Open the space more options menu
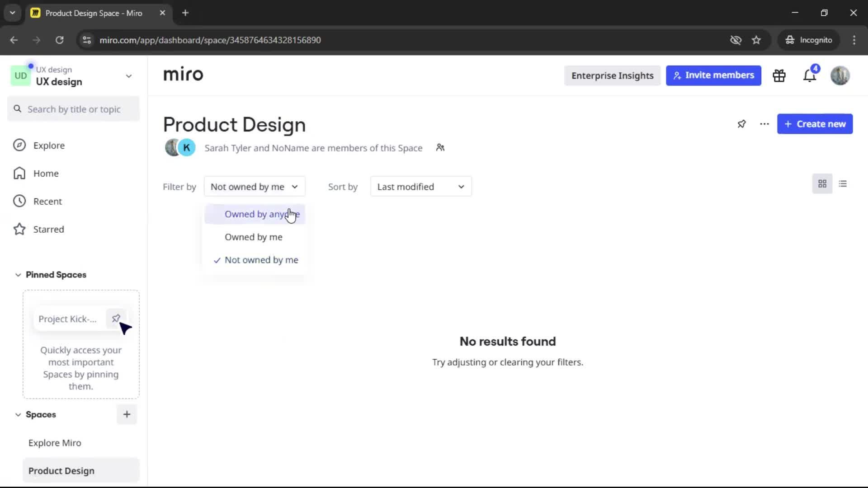Screen dimensions: 868x488 coord(764,124)
